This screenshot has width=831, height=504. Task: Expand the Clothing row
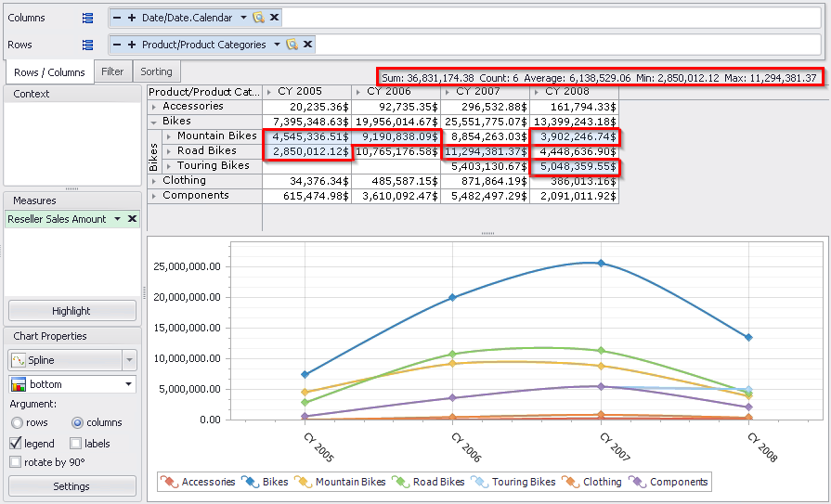154,181
